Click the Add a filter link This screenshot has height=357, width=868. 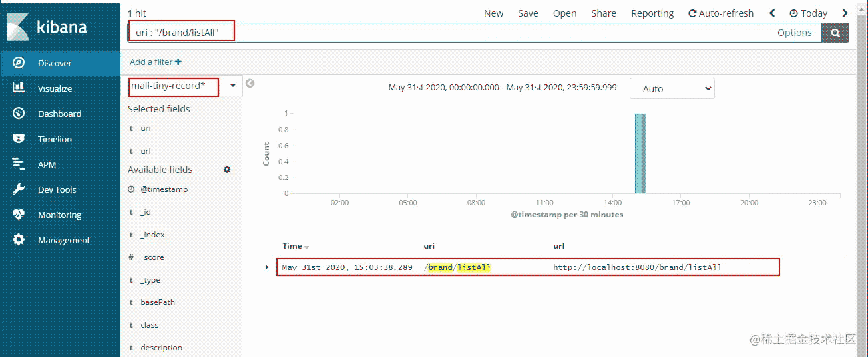tap(156, 62)
